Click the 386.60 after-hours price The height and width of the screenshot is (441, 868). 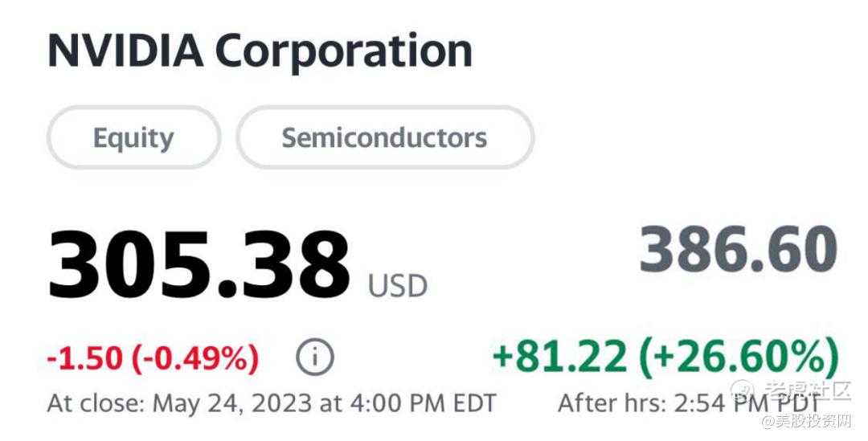(x=739, y=251)
